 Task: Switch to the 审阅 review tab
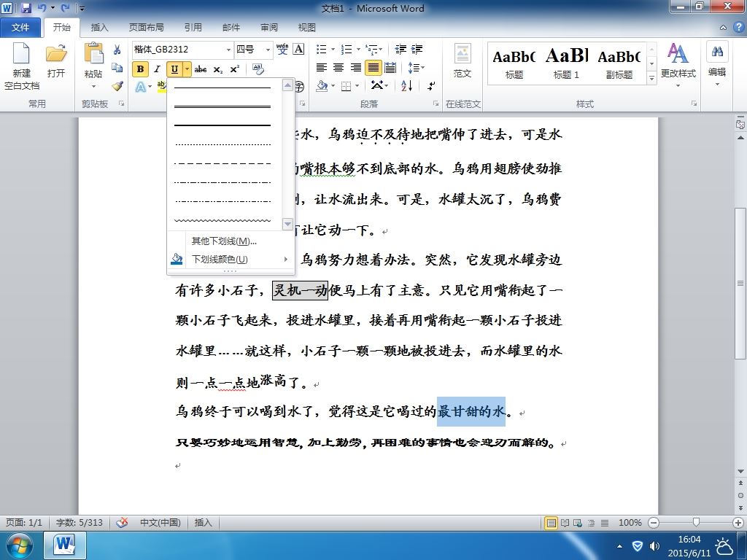pyautogui.click(x=268, y=28)
